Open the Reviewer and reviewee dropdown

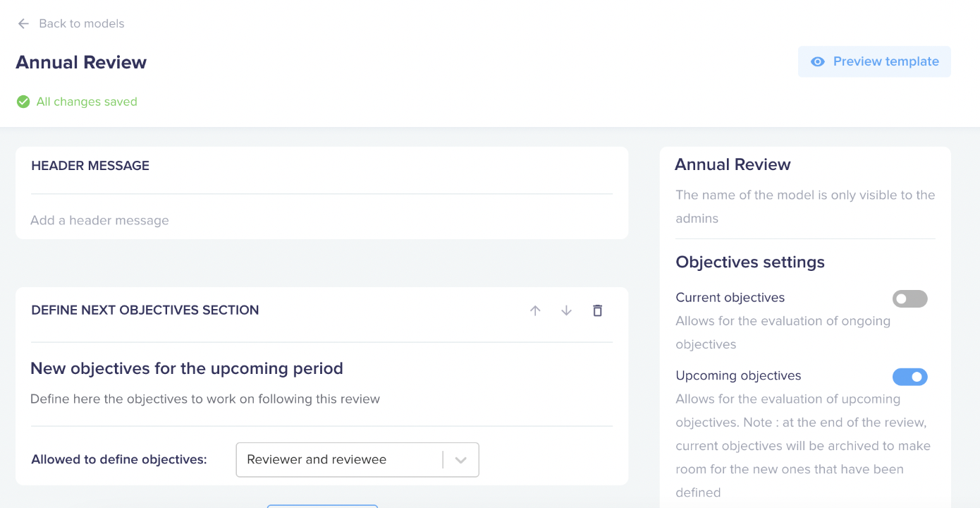[x=338, y=460]
